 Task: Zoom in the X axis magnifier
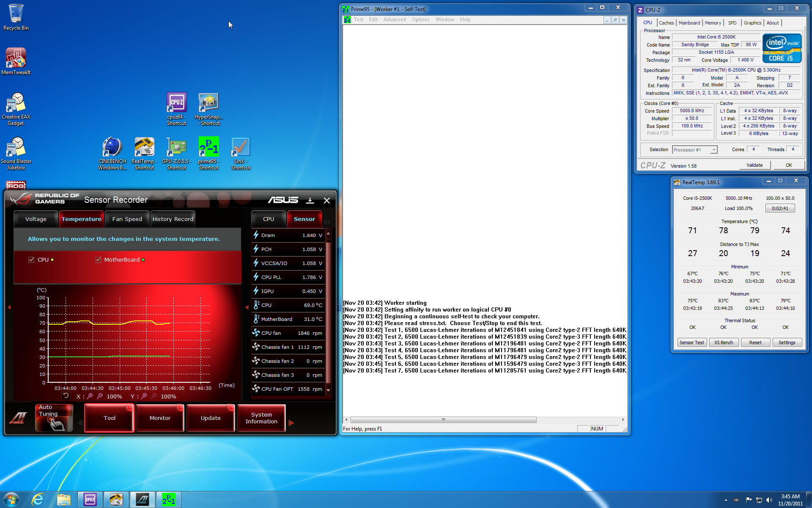(90, 396)
